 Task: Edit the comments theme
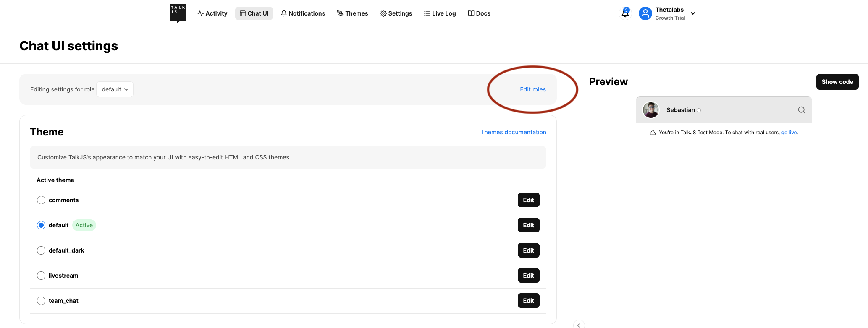(x=528, y=200)
